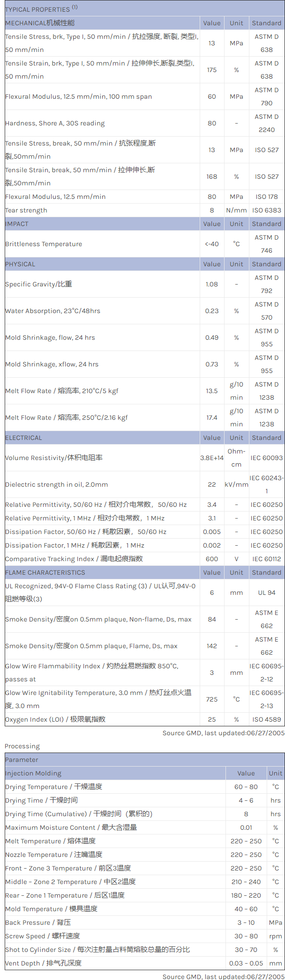Select the Brittleness Temperature row label
The image size is (285, 980).
click(44, 244)
